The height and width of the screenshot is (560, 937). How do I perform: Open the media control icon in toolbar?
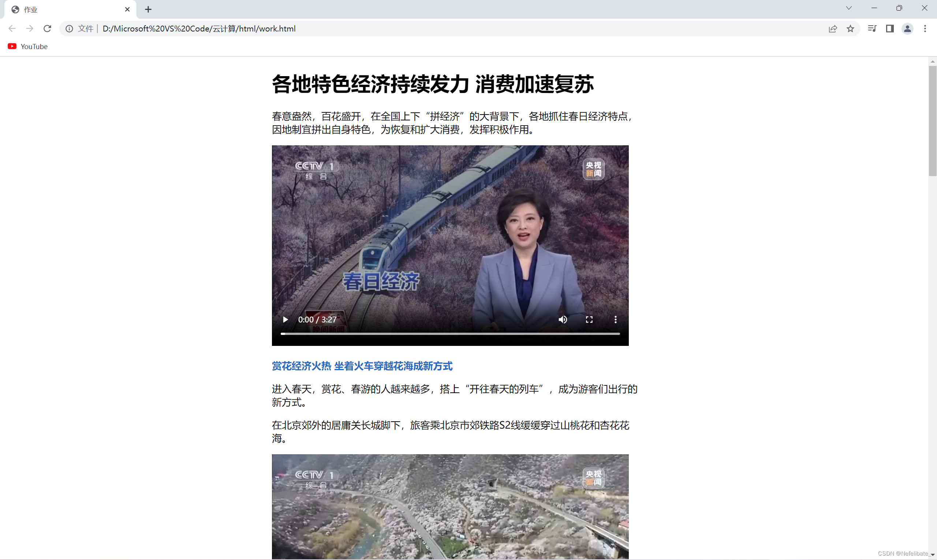click(872, 29)
